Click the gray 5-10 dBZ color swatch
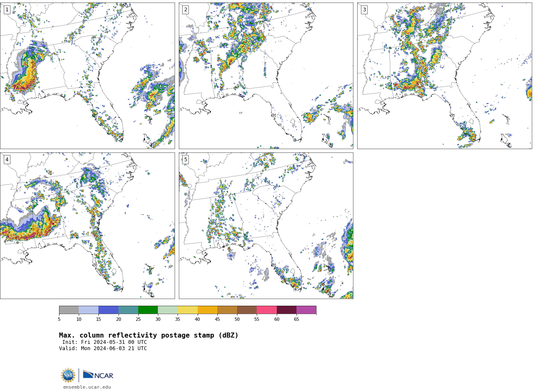This screenshot has height=392, width=536. [x=69, y=310]
